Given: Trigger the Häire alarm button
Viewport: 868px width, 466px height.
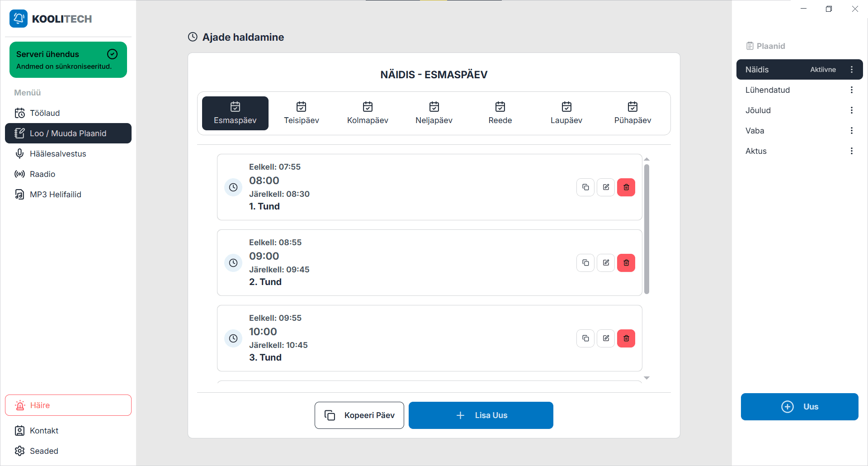Looking at the screenshot, I should [68, 405].
